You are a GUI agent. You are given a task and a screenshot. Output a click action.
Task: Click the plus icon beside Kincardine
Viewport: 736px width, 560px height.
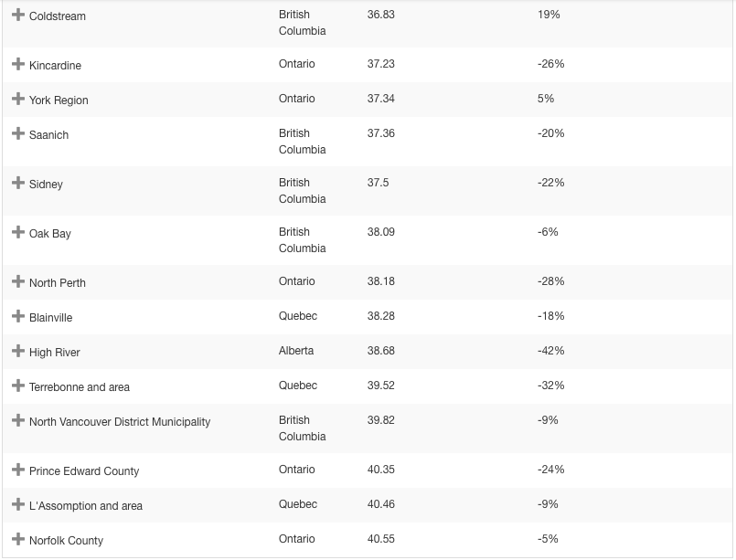(x=18, y=65)
